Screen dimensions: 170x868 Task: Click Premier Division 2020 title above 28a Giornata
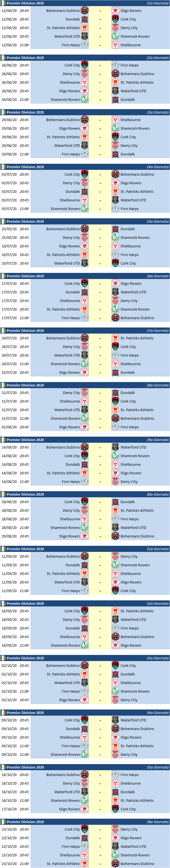[25, 385]
